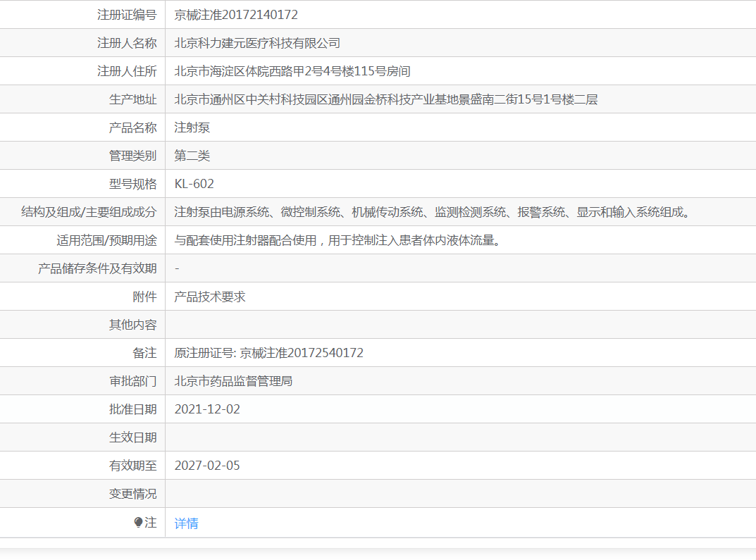756x560 pixels.
Task: Select approval date 2021-12-02
Action: click(x=207, y=409)
